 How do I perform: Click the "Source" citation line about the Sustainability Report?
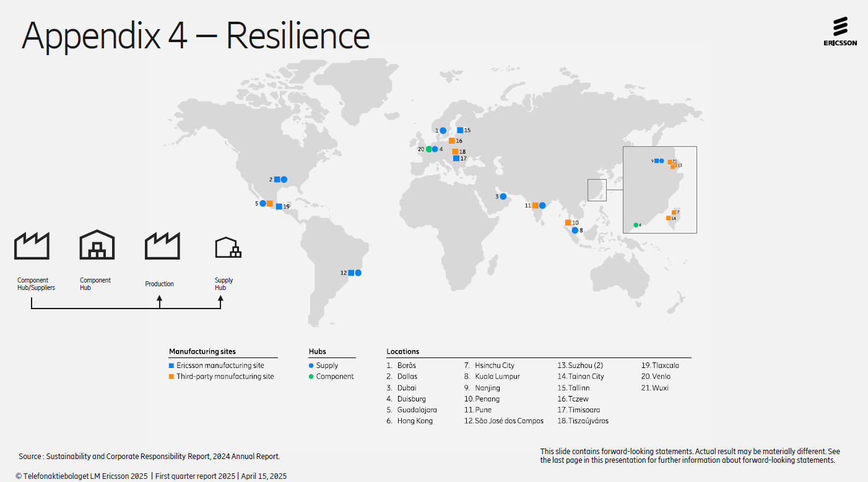[x=149, y=457]
